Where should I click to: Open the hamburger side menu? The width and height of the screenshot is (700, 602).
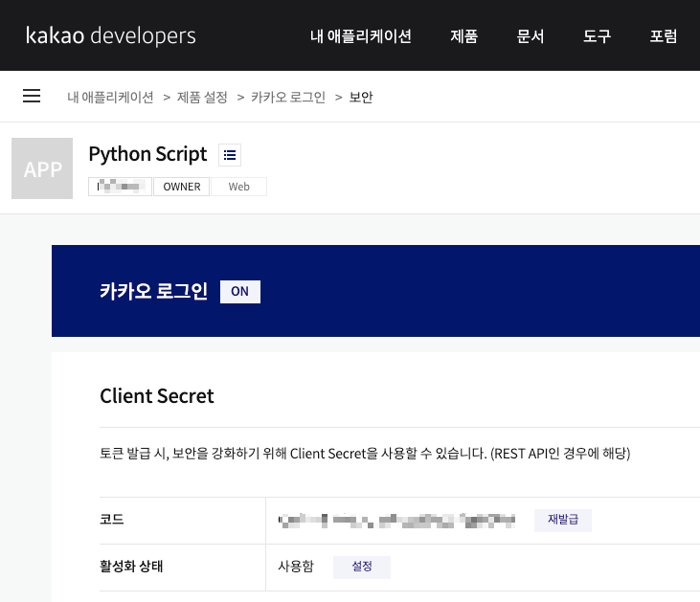coord(32,96)
